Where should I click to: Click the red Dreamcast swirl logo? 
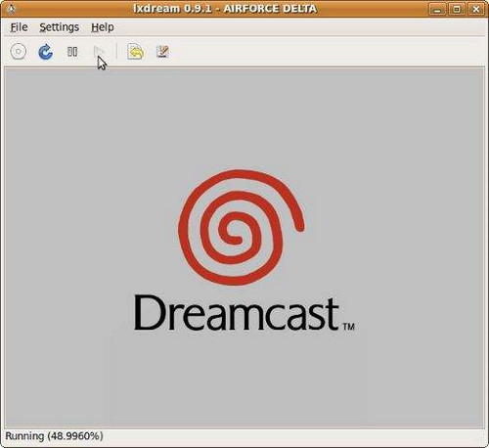point(242,228)
